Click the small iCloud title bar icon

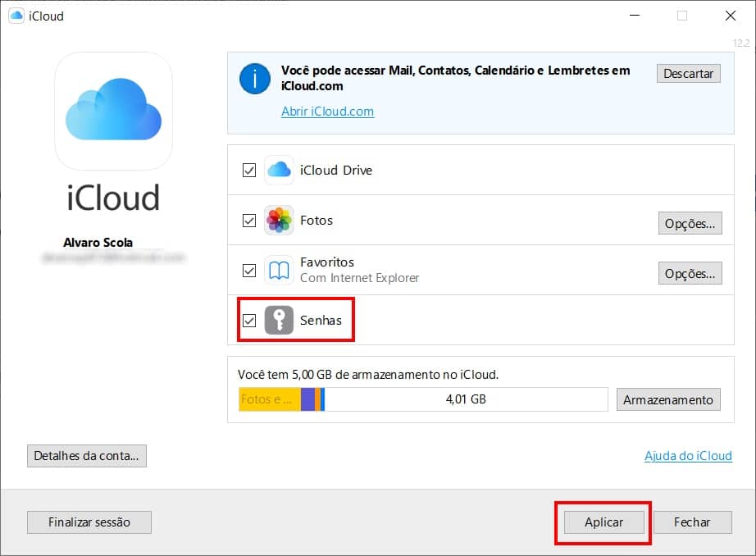point(16,16)
